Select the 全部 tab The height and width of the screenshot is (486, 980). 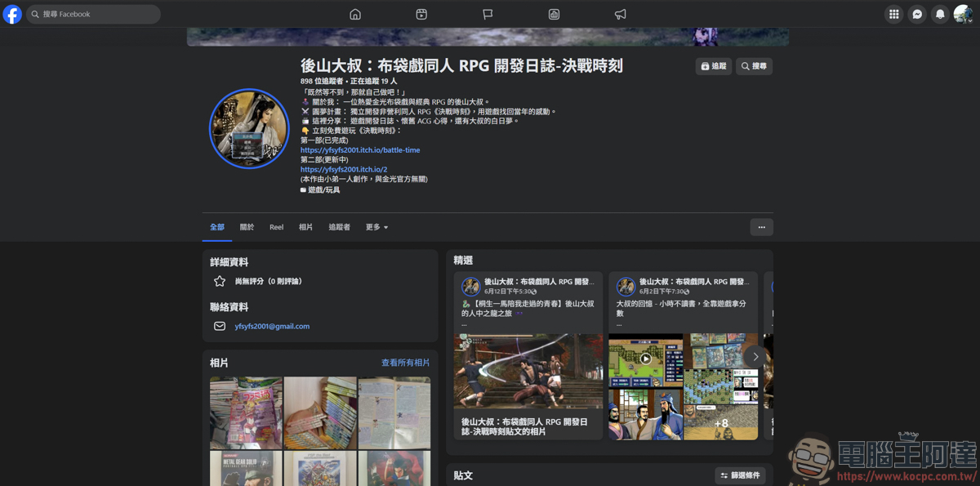[x=217, y=227]
